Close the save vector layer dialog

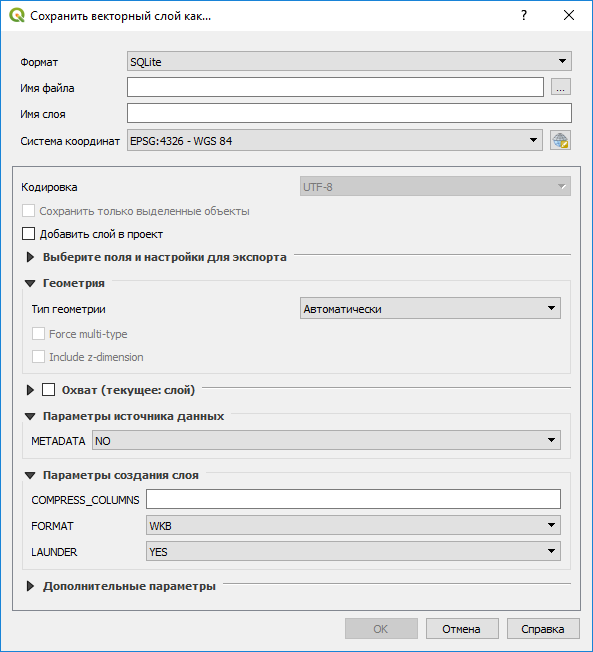[x=568, y=15]
